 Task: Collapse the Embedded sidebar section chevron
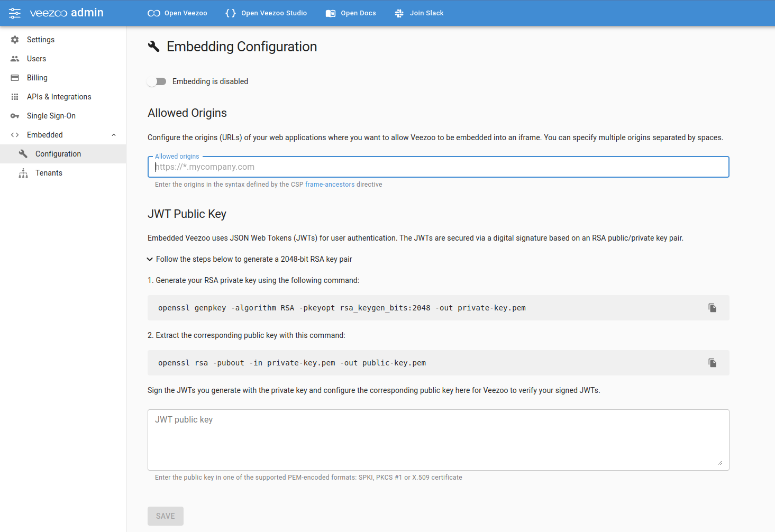click(x=114, y=135)
